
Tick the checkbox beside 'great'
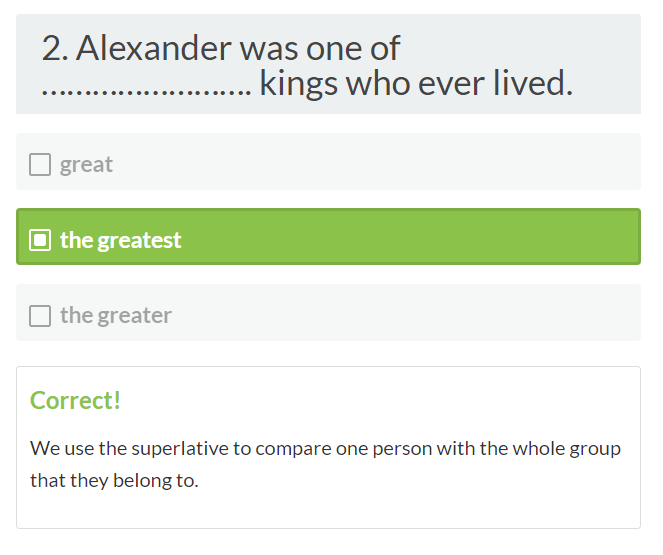tap(40, 165)
